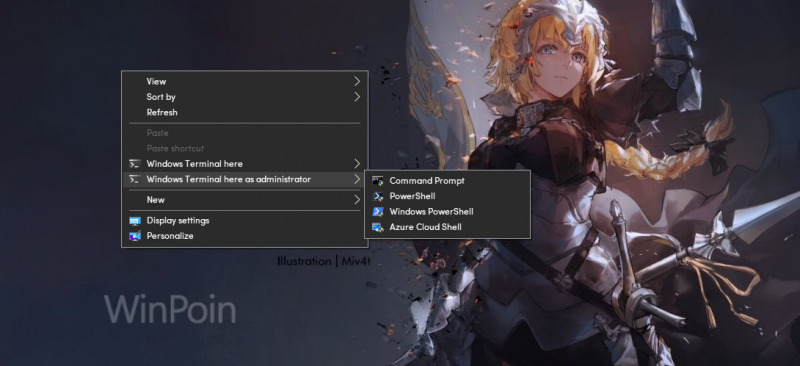Click the Azure Cloud Shell icon
The width and height of the screenshot is (800, 366).
pyautogui.click(x=378, y=227)
